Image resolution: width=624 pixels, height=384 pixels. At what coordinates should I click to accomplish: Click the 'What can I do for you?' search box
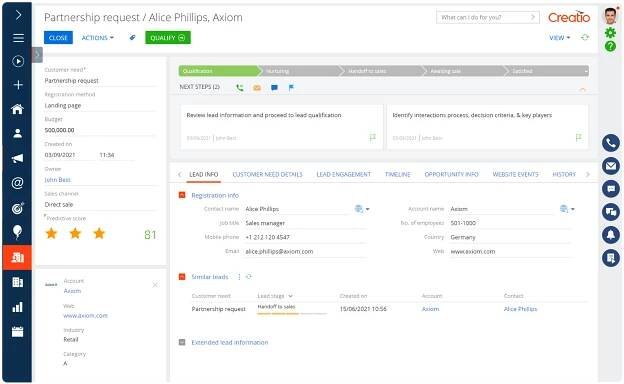[488, 18]
